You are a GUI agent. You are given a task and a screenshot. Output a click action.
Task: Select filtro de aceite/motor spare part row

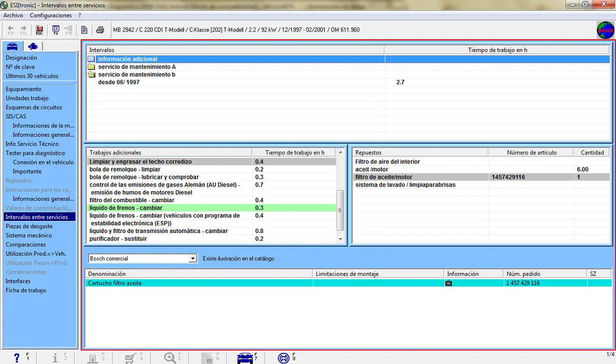pos(384,177)
